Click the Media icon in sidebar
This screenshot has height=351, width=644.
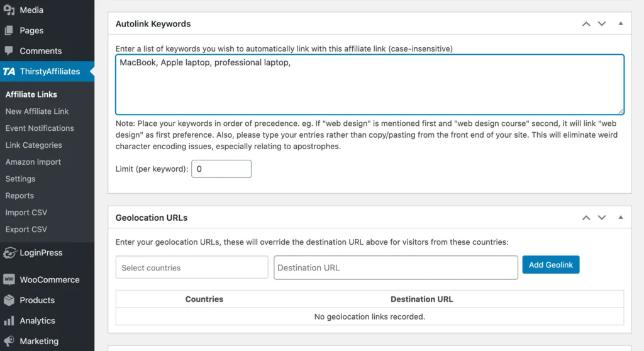tap(9, 10)
